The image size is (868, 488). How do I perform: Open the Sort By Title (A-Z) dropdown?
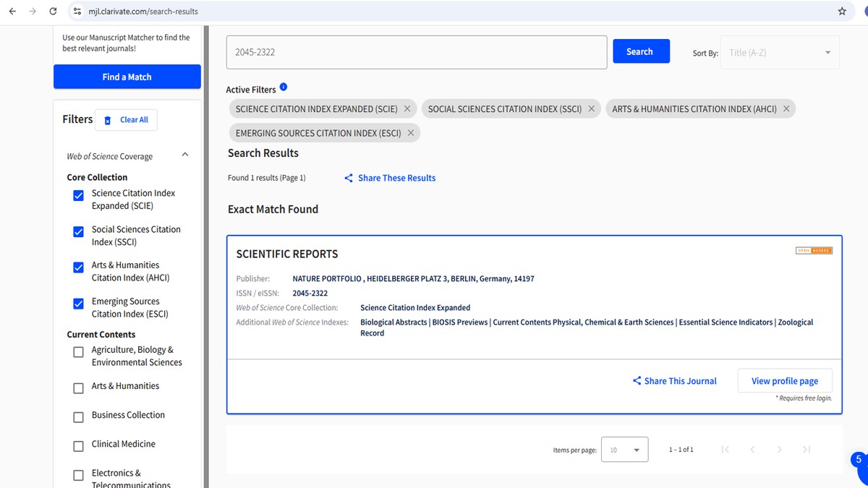(780, 53)
